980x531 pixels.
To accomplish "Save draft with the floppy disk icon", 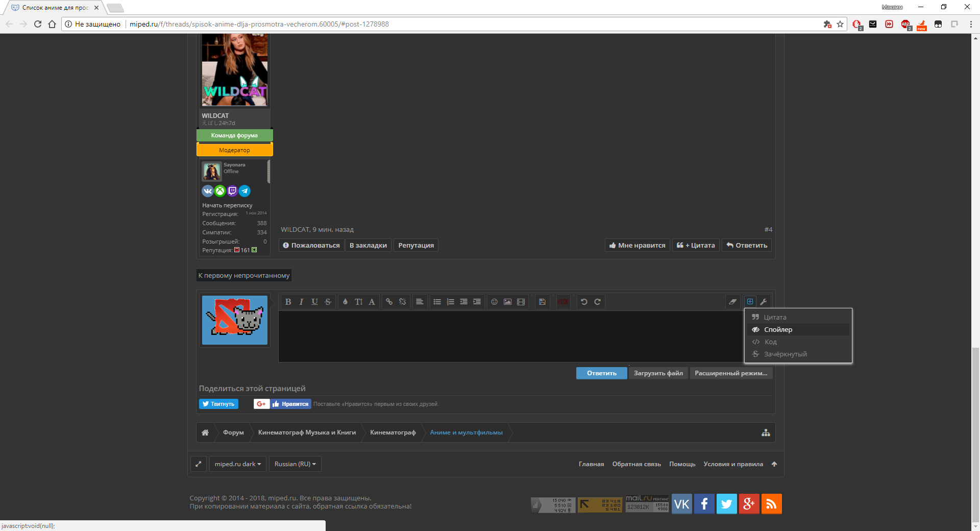I will (542, 302).
